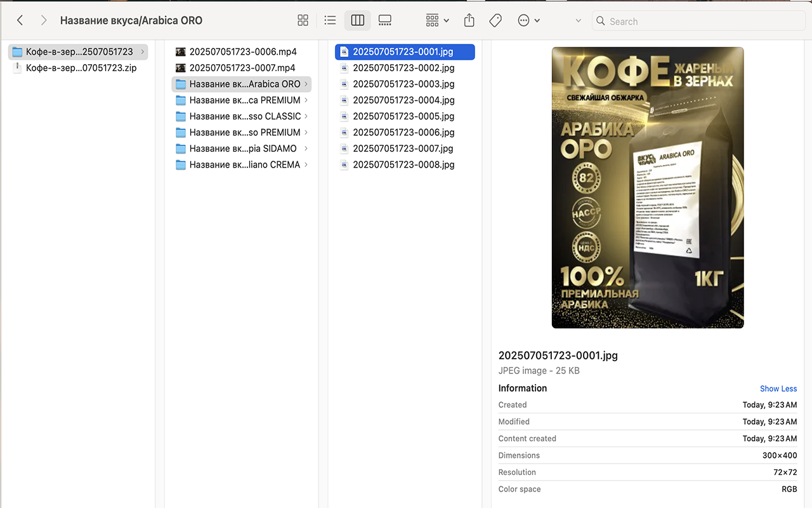
Task: Select file 202507051723-0004.jpg
Action: tap(403, 100)
